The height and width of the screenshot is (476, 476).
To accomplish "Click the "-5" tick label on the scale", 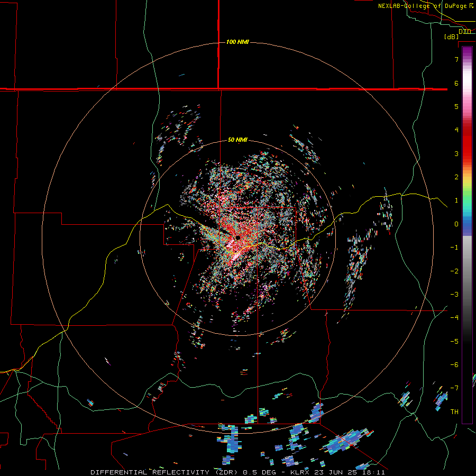I will tap(455, 342).
